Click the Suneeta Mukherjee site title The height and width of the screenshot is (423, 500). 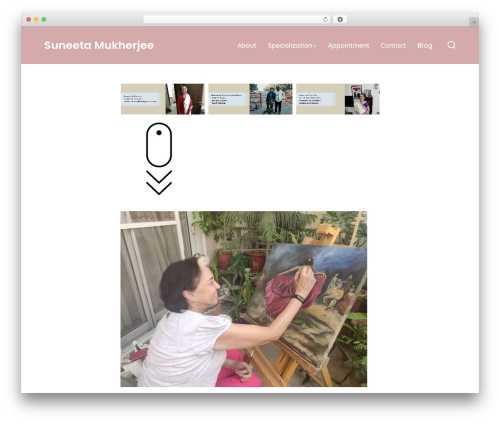(x=99, y=45)
